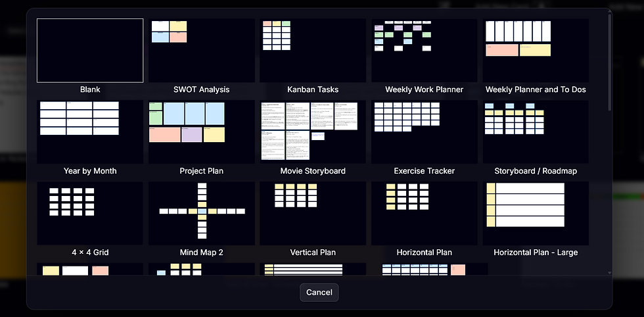644x317 pixels.
Task: Click the 'Horizontal Plan' label text
Action: 425,252
